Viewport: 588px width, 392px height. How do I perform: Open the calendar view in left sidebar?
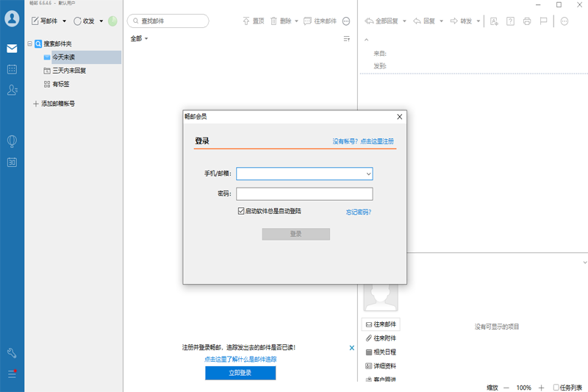pyautogui.click(x=12, y=69)
